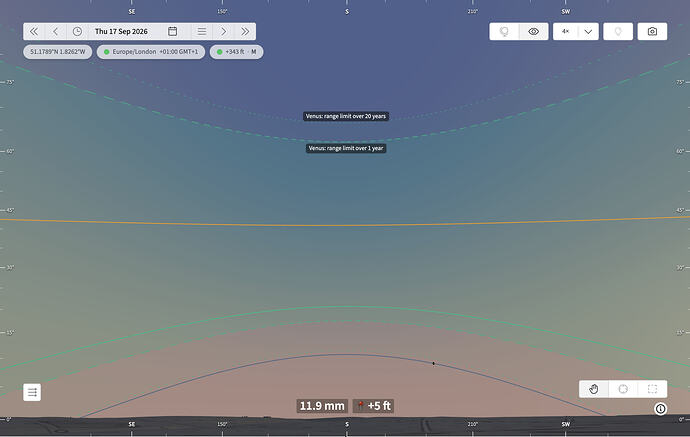Viewport: 690px width, 437px height.
Task: Capture a screenshot with the camera icon
Action: (652, 32)
